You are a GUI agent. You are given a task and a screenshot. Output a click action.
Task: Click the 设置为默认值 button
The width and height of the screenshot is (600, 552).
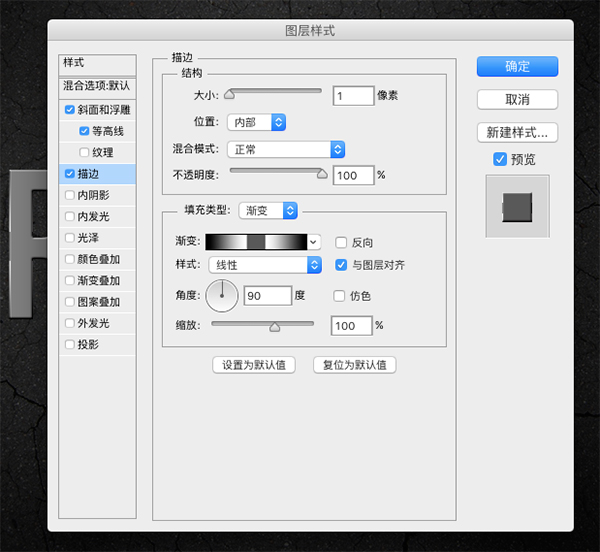click(x=254, y=365)
